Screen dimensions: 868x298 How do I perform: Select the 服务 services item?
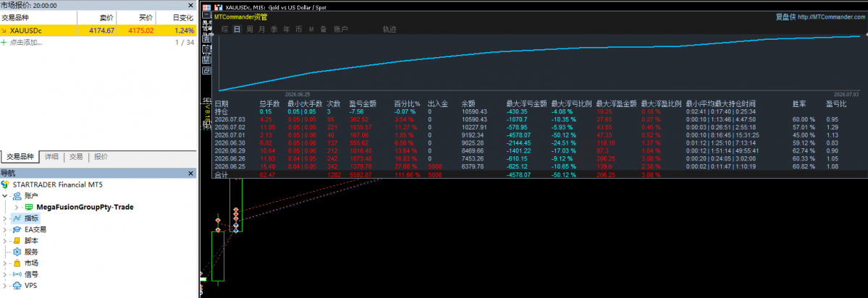coord(32,252)
